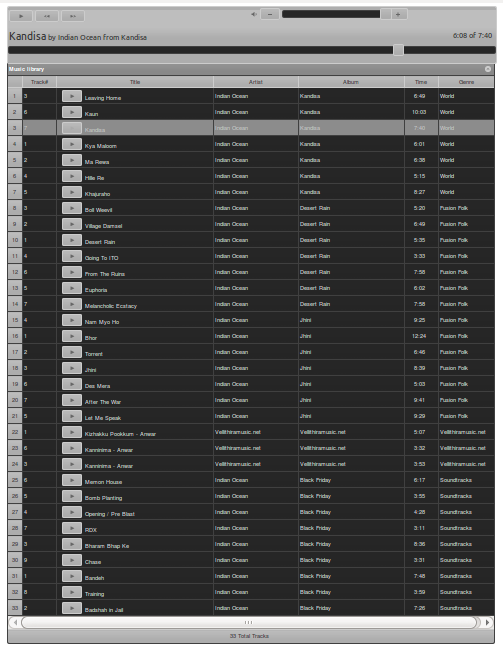
Task: Play the Badshah in Jail track
Action: (x=72, y=609)
